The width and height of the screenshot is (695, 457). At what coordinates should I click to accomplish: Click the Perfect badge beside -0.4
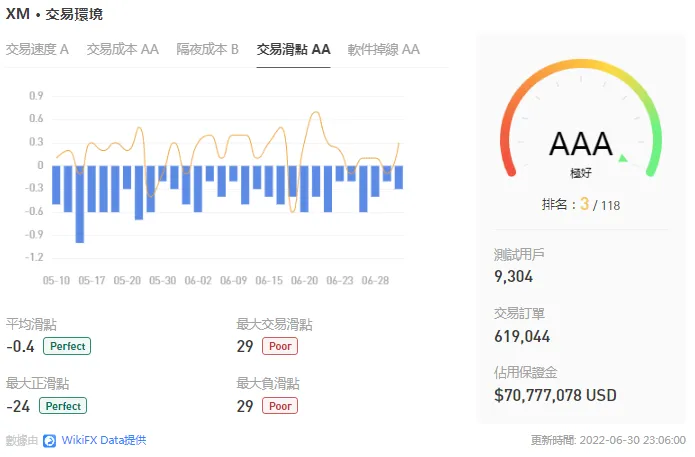pos(67,346)
